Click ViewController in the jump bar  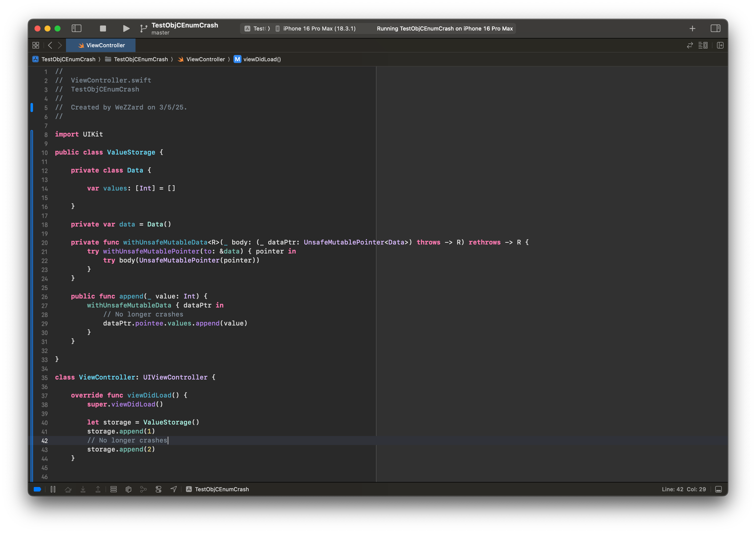point(205,59)
